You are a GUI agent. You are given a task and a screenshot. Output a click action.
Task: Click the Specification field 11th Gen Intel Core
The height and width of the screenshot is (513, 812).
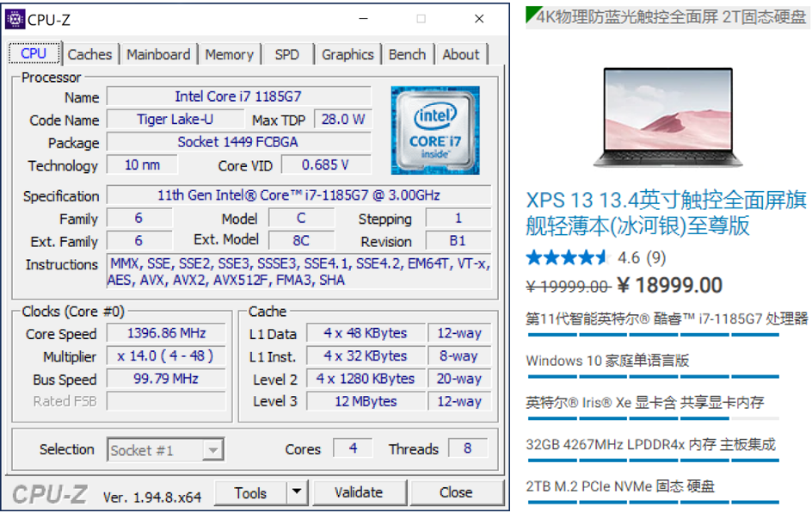(298, 195)
